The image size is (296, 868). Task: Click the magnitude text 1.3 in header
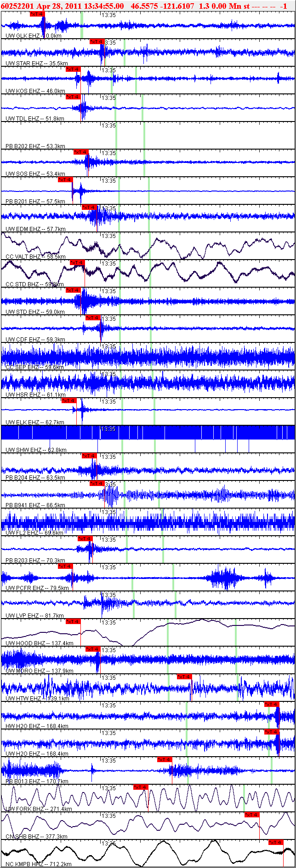(204, 6)
